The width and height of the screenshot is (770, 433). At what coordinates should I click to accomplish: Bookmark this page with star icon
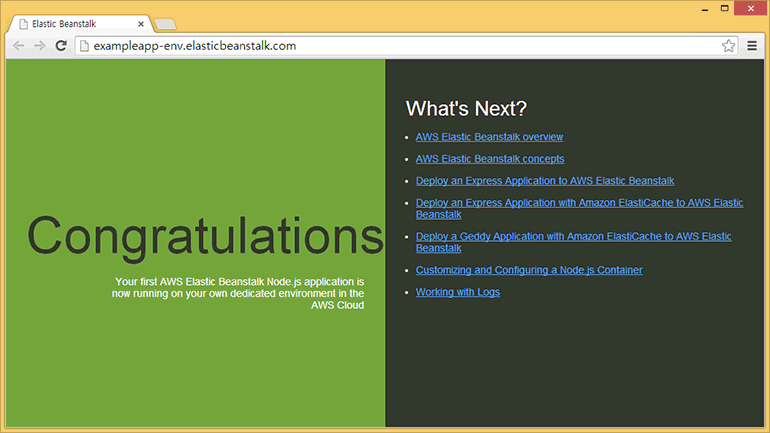(728, 46)
